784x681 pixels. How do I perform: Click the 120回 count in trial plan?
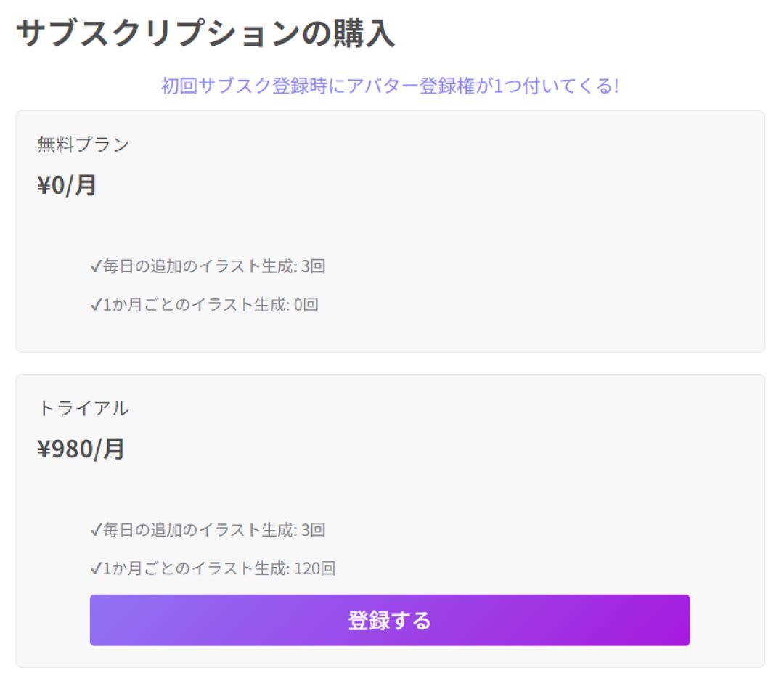(x=314, y=568)
